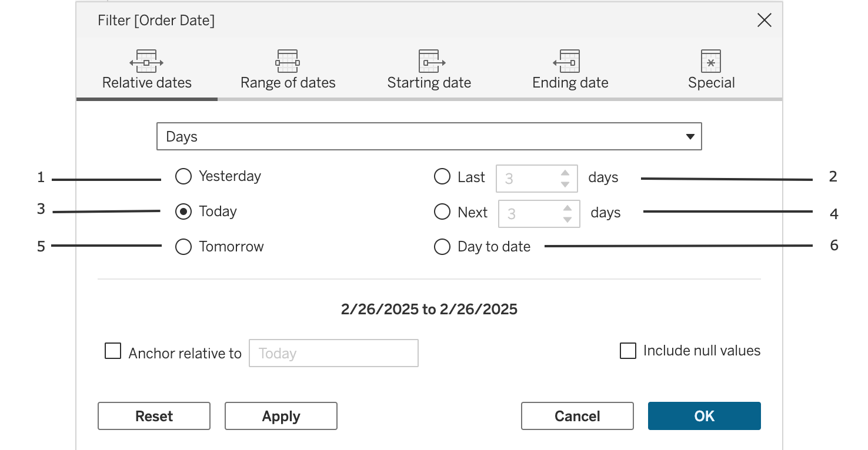
Task: Choose the Tomorrow radio button
Action: (183, 247)
